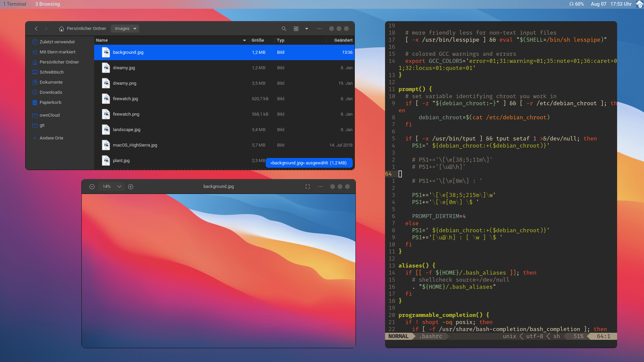Click programmable_completion() line in vim
Screen dimensions: 644x362
click(444, 315)
